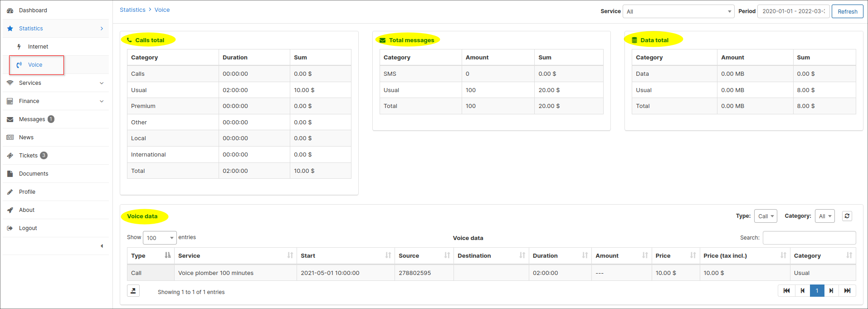Click the export icon below the voice table
The height and width of the screenshot is (309, 868).
pyautogui.click(x=133, y=291)
